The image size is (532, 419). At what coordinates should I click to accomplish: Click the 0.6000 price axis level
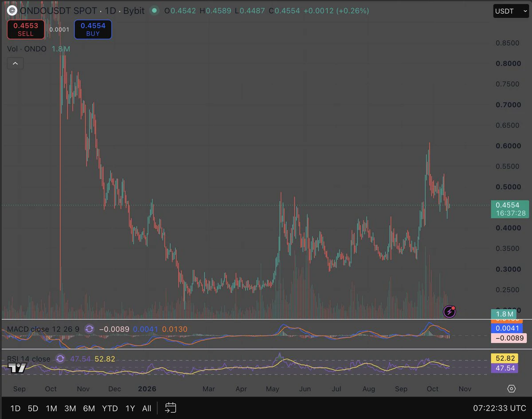click(508, 146)
